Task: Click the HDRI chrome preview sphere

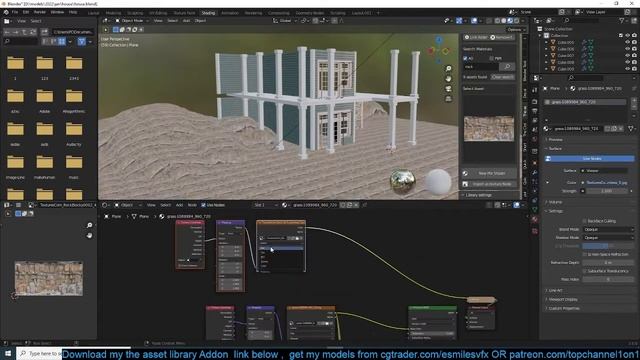Action: 402,181
